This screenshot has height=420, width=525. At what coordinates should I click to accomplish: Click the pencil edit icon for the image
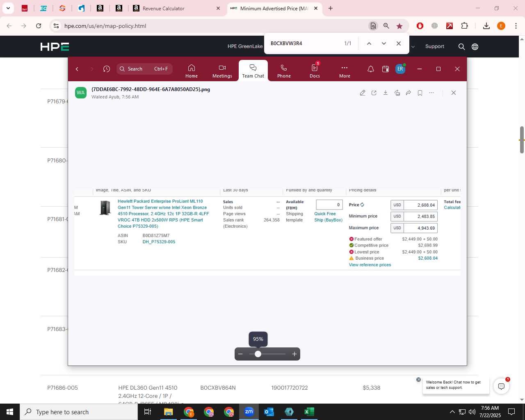pos(363,93)
